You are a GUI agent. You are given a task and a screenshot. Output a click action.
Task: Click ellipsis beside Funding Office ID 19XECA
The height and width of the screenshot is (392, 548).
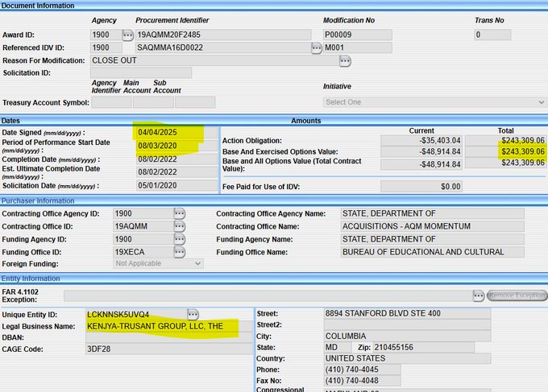click(x=179, y=252)
